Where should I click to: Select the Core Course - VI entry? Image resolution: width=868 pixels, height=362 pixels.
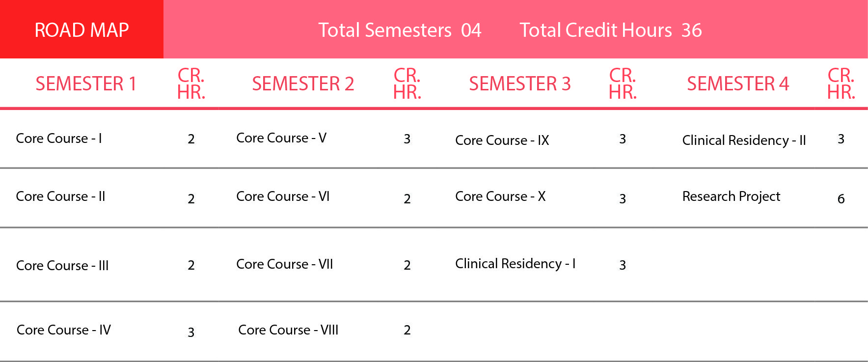[x=283, y=196]
